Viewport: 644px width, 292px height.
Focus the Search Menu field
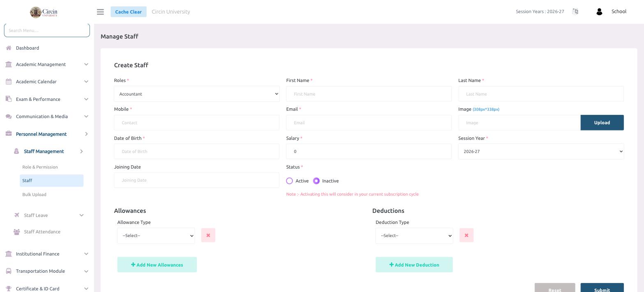point(47,30)
